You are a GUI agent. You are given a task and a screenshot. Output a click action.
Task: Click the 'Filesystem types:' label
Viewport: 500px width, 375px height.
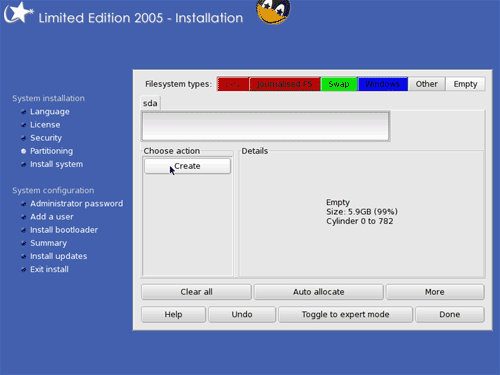tap(178, 84)
